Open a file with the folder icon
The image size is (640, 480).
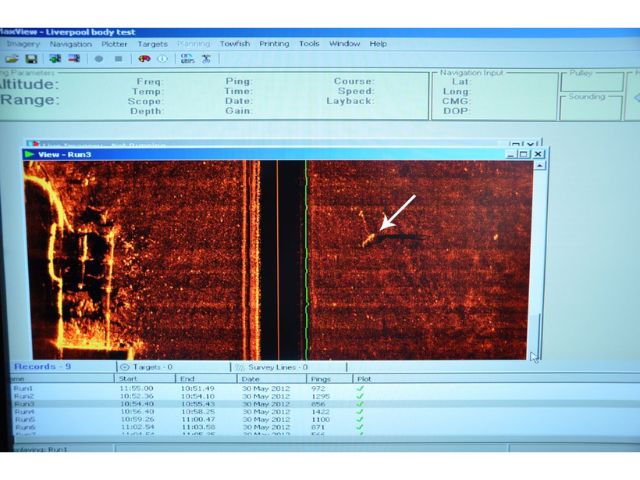coord(11,59)
